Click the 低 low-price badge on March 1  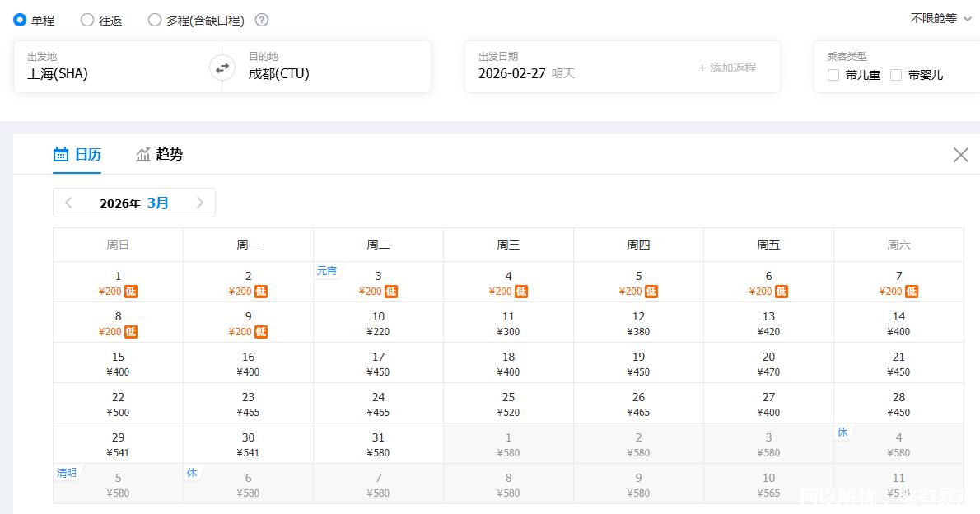tap(131, 292)
